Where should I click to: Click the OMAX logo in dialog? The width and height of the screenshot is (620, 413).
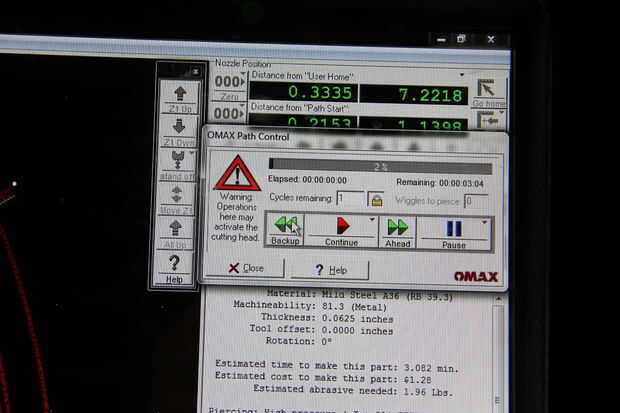point(476,277)
